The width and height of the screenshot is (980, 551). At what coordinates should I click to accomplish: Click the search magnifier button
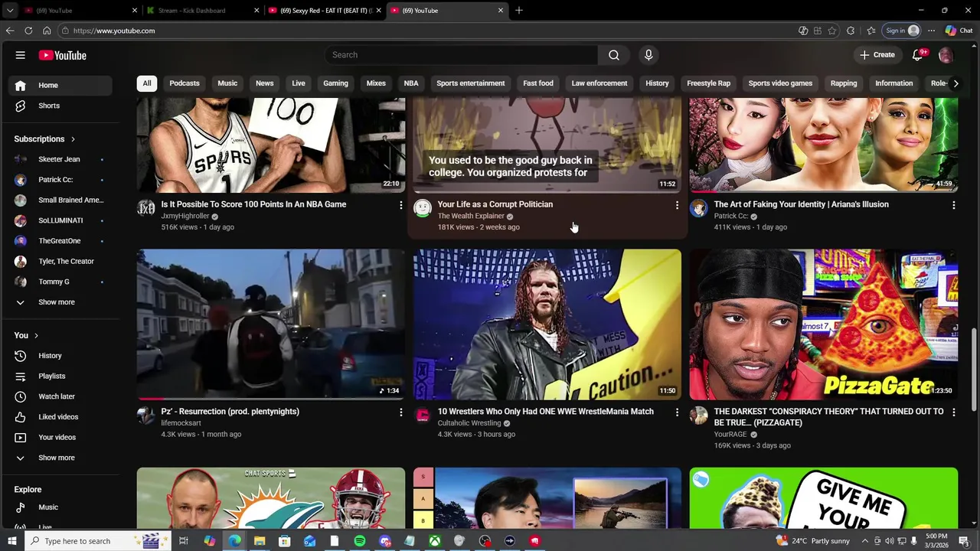(x=614, y=55)
